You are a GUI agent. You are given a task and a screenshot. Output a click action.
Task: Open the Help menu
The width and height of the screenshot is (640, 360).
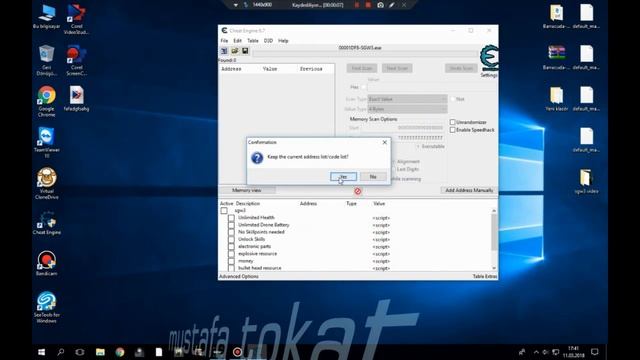coord(283,41)
